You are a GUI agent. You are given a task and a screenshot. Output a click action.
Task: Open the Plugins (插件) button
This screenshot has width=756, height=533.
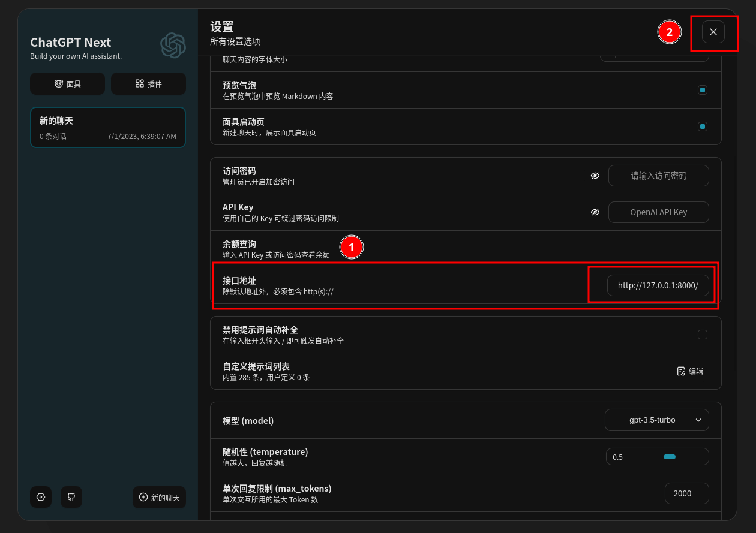(148, 84)
